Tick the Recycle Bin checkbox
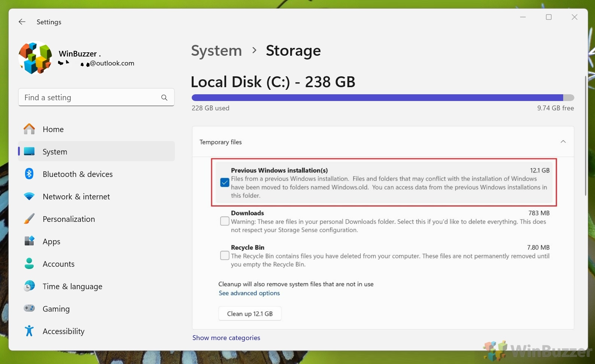Viewport: 595px width, 364px height. [x=225, y=256]
